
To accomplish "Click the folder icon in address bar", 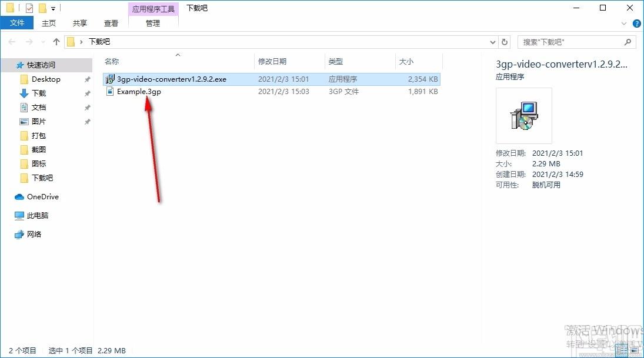I will [x=71, y=42].
